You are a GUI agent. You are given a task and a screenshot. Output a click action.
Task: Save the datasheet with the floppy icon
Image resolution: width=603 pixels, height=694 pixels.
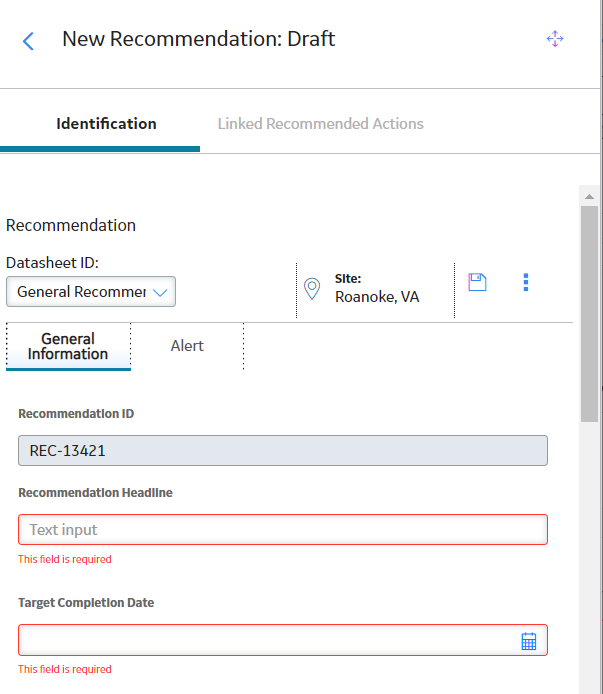[477, 282]
